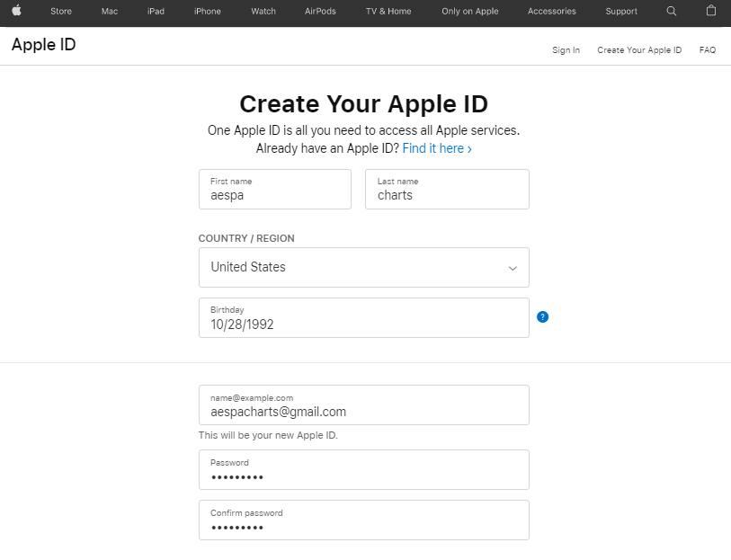Open the Store menu
The image size is (731, 560).
(61, 11)
